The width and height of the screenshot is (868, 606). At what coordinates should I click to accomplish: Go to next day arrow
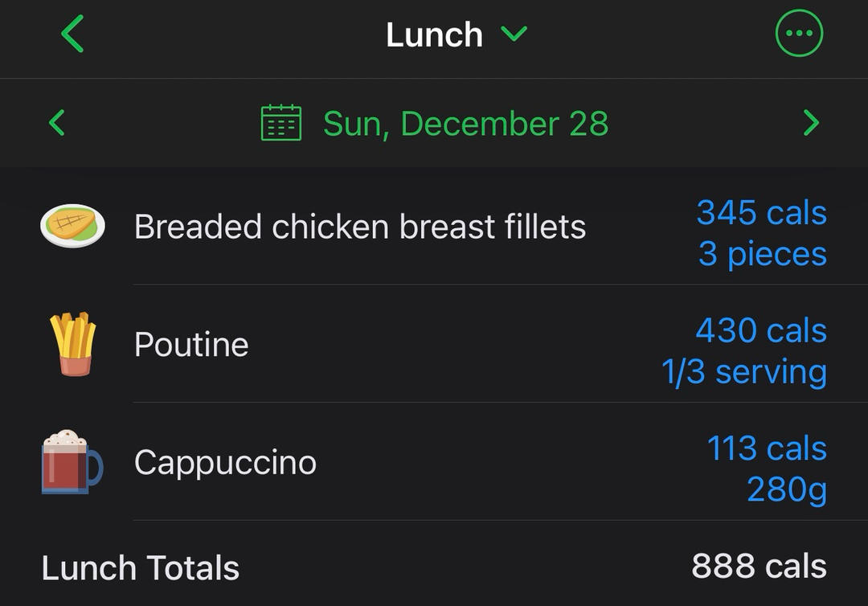(811, 123)
